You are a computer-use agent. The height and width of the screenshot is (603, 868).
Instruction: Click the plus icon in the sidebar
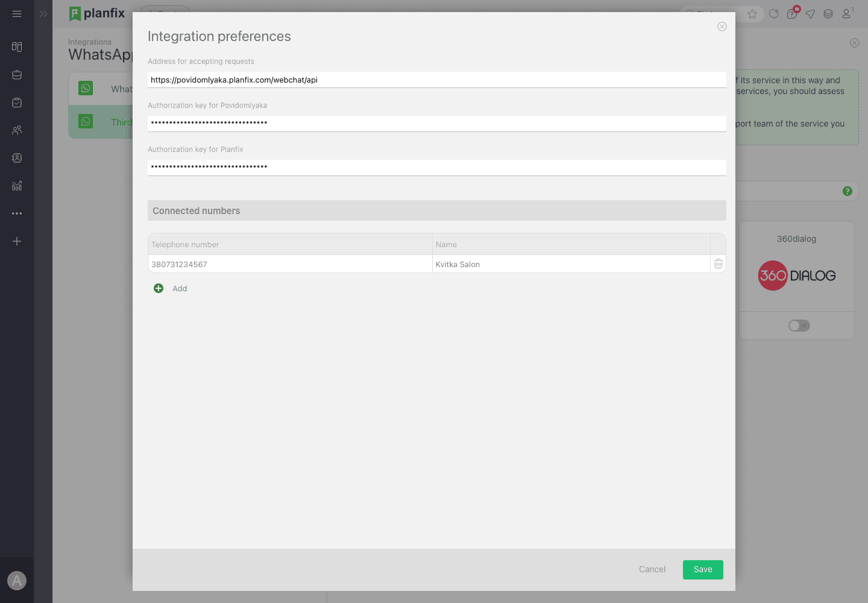pyautogui.click(x=17, y=241)
